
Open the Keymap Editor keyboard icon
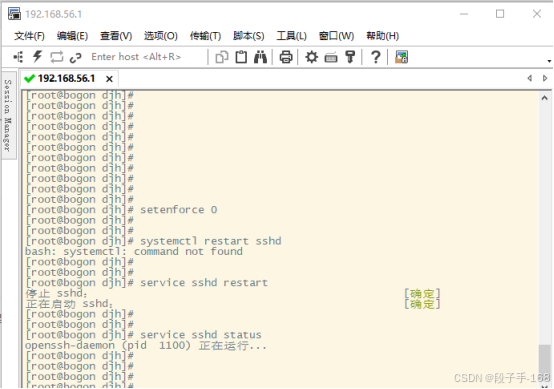tap(331, 57)
